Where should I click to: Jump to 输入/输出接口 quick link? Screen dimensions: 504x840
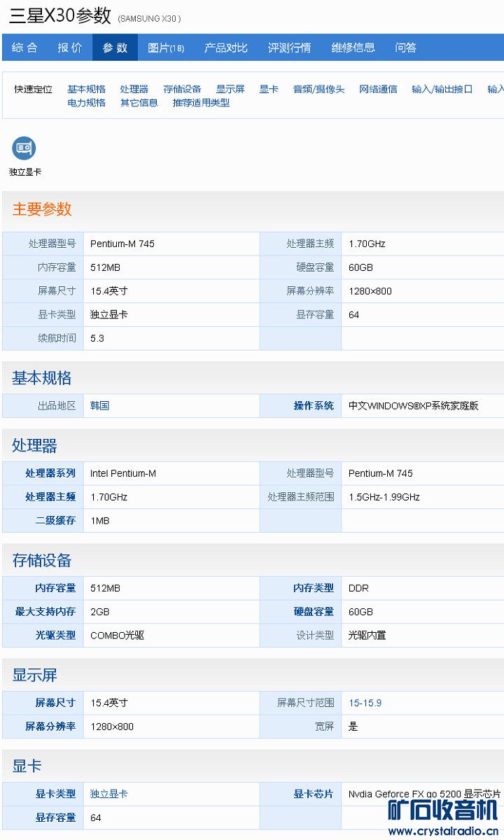tap(442, 89)
